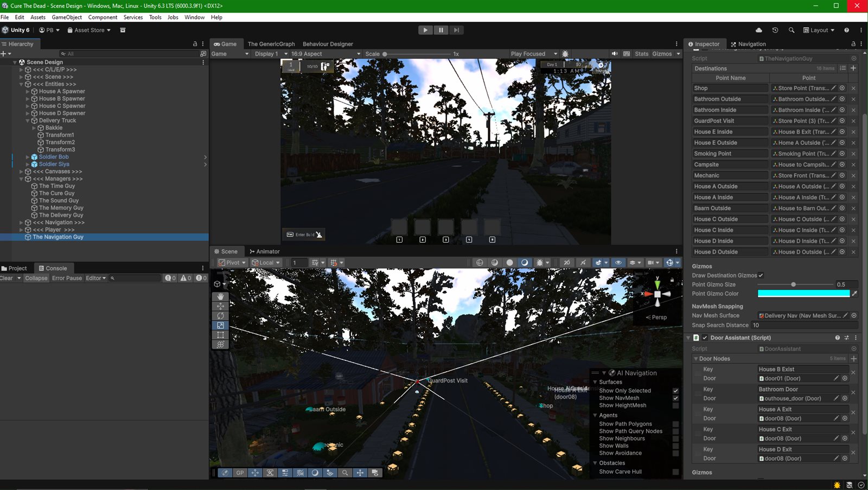Click the bug icon in Game view toolbar

click(565, 54)
